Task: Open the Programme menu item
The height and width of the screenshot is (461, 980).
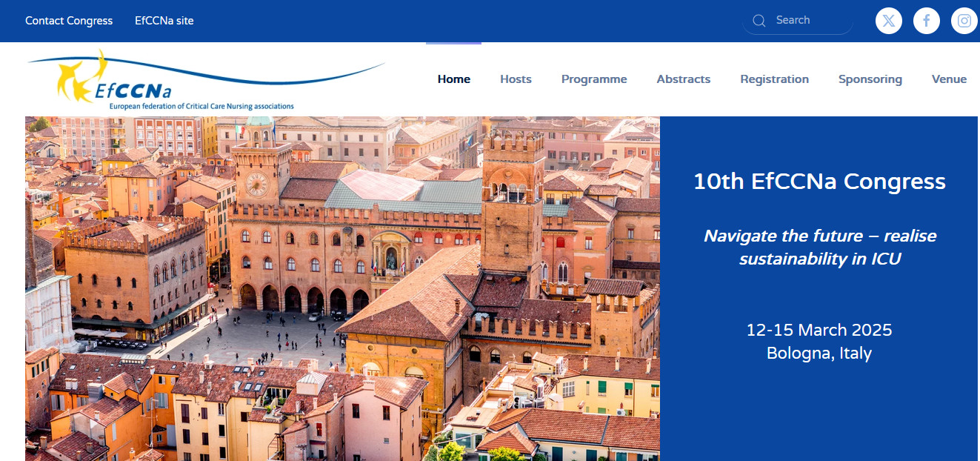Action: point(594,79)
